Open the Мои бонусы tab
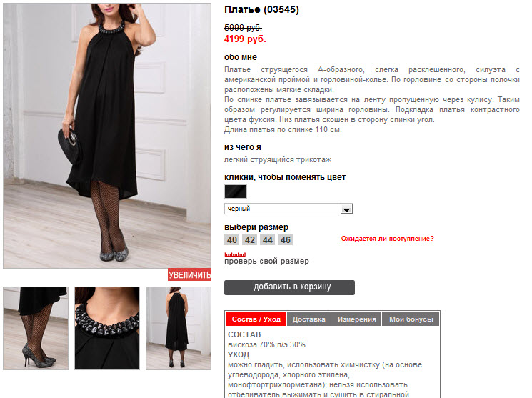Image resolution: width=532 pixels, height=398 pixels. tap(411, 319)
